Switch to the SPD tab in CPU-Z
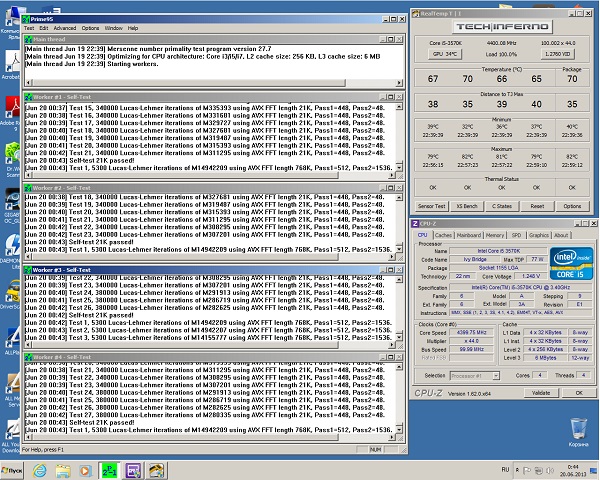 click(516, 235)
